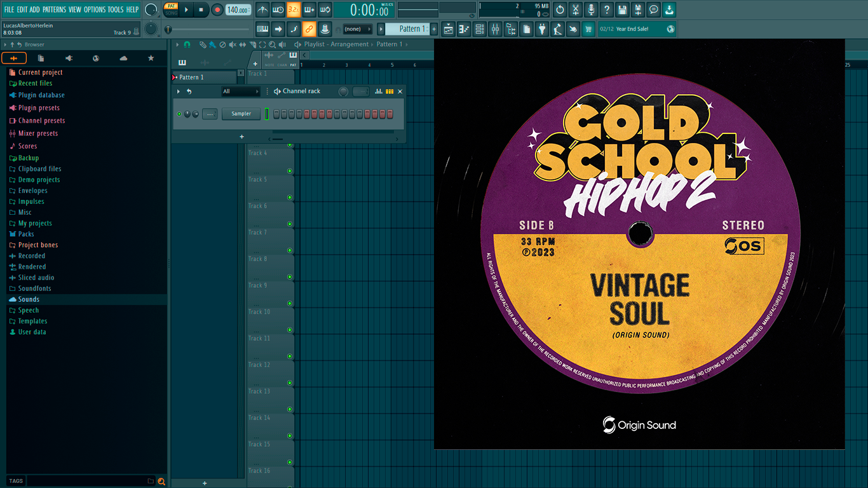Viewport: 868px width, 488px height.
Task: Open the plugin picker plug icon
Action: 542,29
